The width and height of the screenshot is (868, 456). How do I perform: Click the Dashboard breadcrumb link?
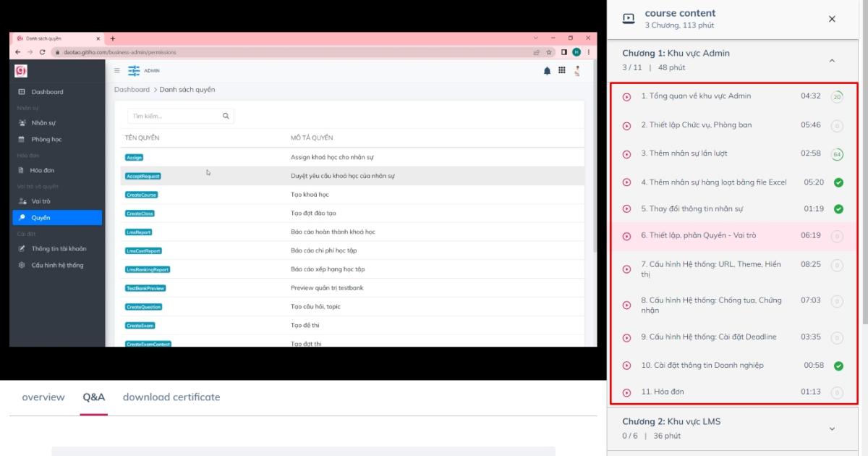tap(132, 90)
